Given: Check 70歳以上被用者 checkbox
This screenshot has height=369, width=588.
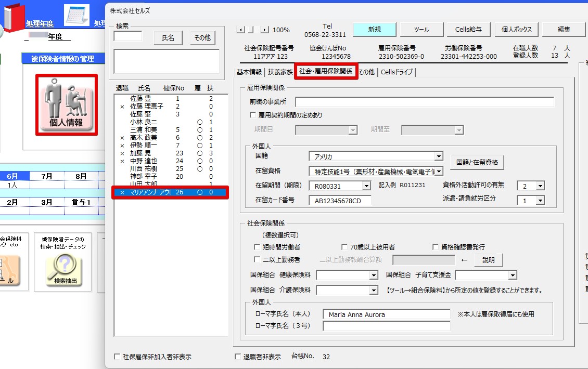Looking at the screenshot, I should pyautogui.click(x=344, y=247).
